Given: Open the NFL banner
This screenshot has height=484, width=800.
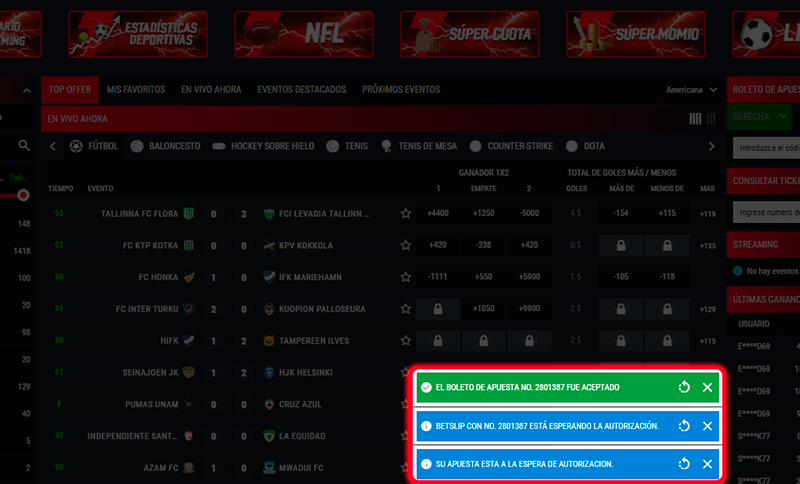Looking at the screenshot, I should click(x=304, y=34).
